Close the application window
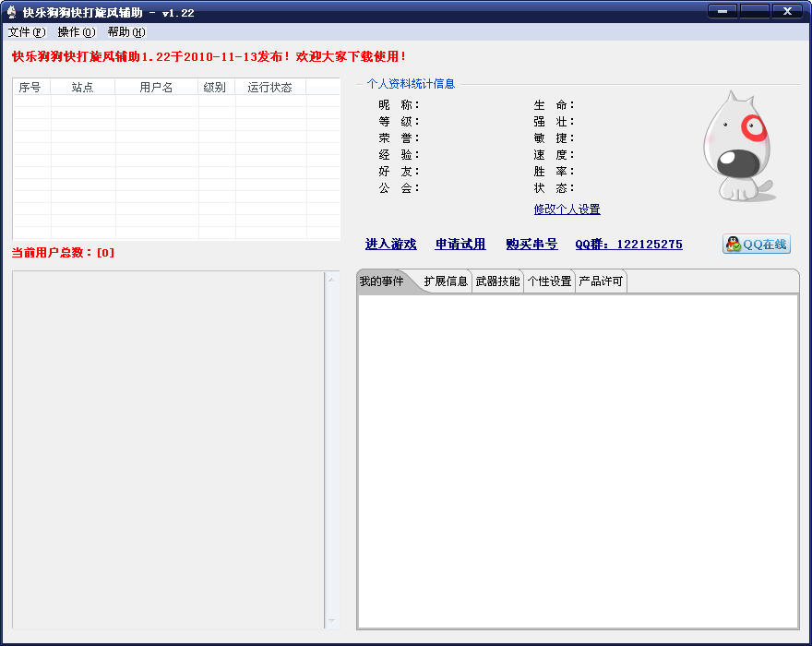 click(x=787, y=11)
